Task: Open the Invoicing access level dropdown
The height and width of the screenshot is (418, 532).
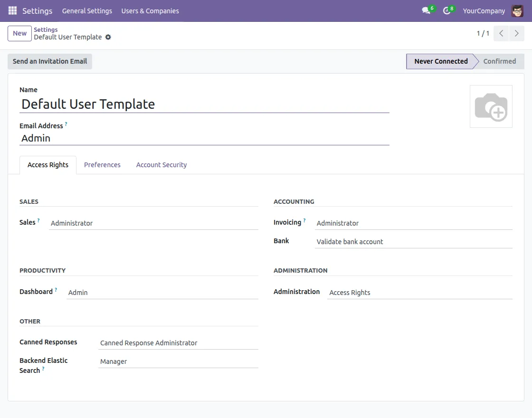Action: [x=413, y=223]
